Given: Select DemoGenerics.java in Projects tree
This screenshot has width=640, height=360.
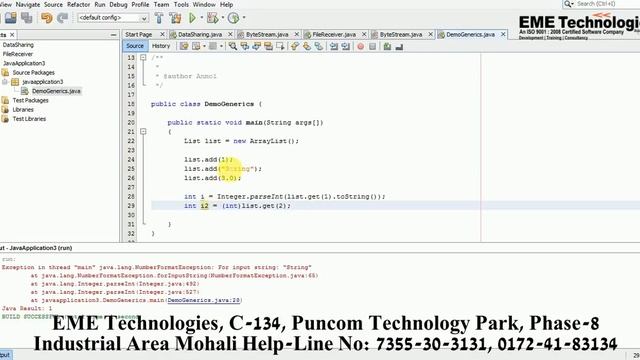Looking at the screenshot, I should click(56, 91).
